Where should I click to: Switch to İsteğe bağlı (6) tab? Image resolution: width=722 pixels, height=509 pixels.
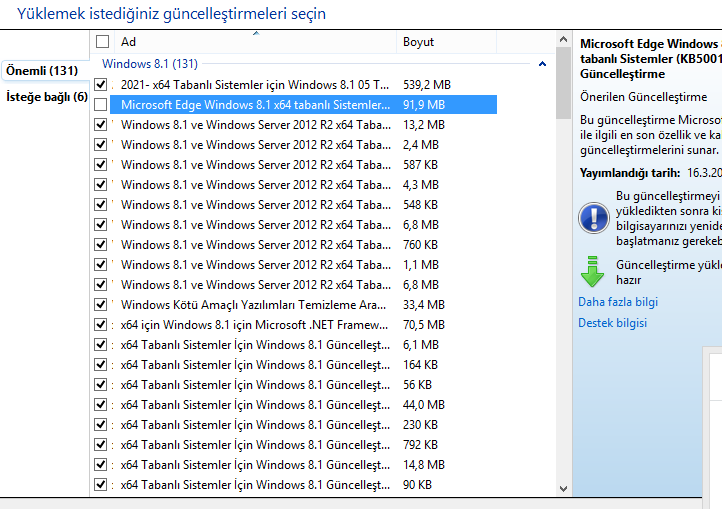coord(47,97)
